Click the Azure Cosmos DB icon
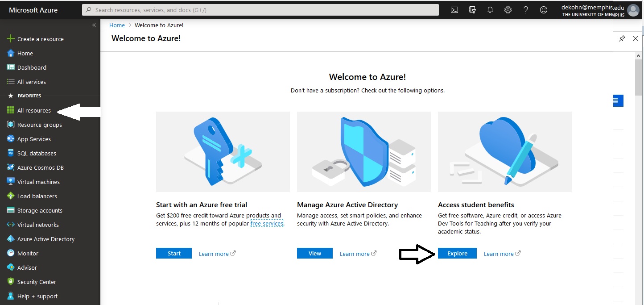The width and height of the screenshot is (644, 305). pyautogui.click(x=11, y=167)
